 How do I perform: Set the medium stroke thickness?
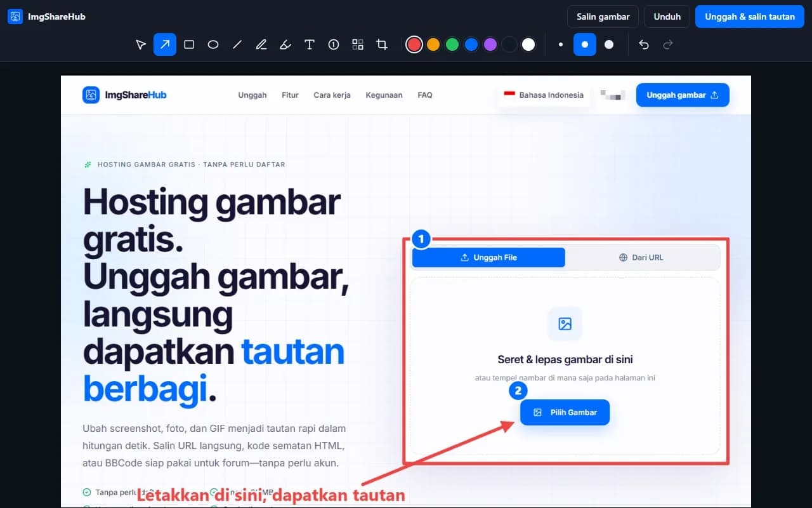coord(585,44)
